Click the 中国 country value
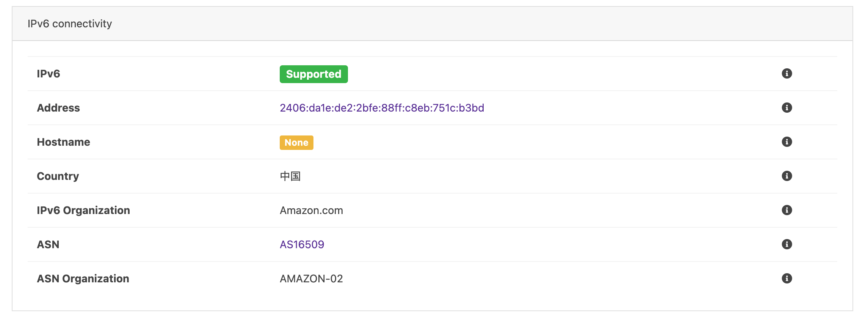868x318 pixels. pyautogui.click(x=290, y=176)
